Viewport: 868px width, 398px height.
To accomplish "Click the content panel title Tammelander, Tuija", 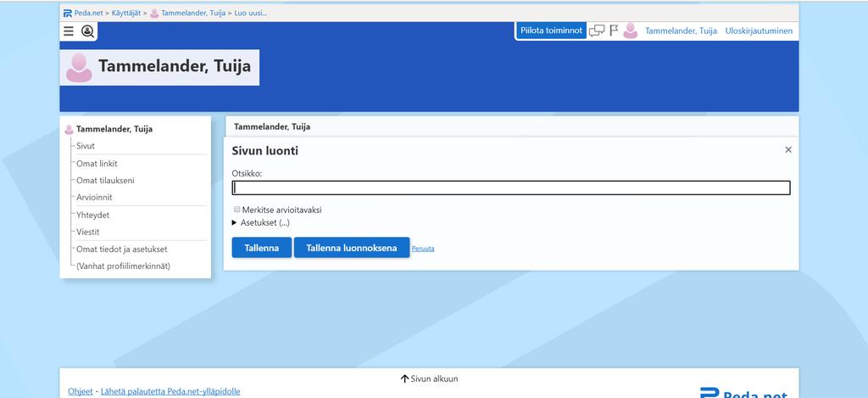I will point(272,127).
